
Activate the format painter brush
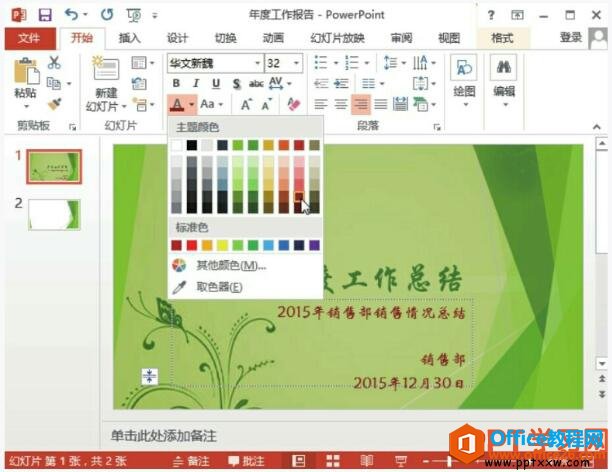click(55, 104)
